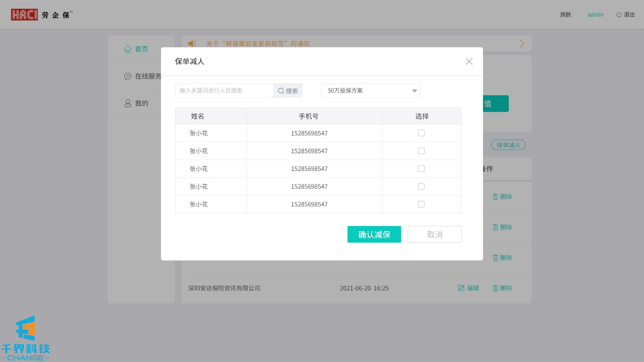Click the power icon next to 退出
Screen dimensions: 644x362
coord(619,15)
